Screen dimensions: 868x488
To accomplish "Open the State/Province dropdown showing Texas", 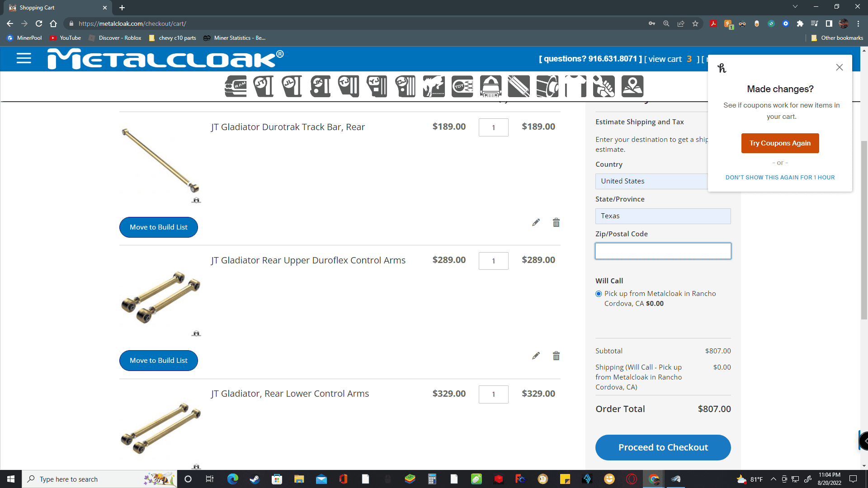I will (x=663, y=216).
